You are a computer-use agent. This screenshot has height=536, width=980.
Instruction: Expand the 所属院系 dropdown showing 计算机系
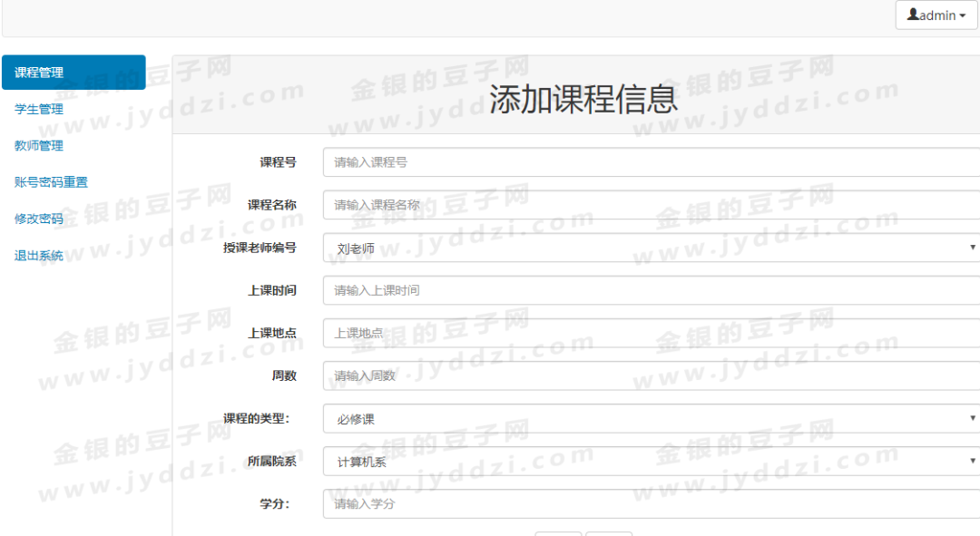pyautogui.click(x=652, y=461)
